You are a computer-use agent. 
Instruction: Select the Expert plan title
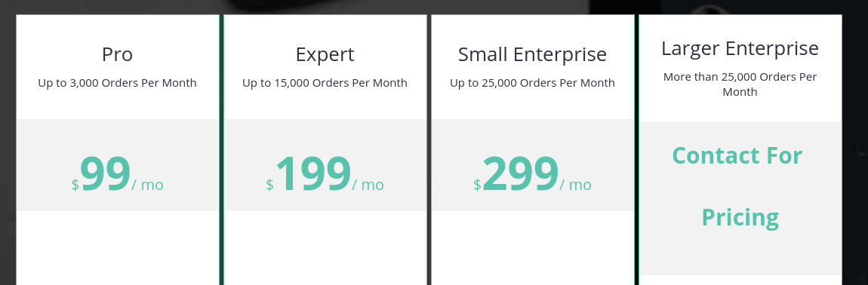325,55
